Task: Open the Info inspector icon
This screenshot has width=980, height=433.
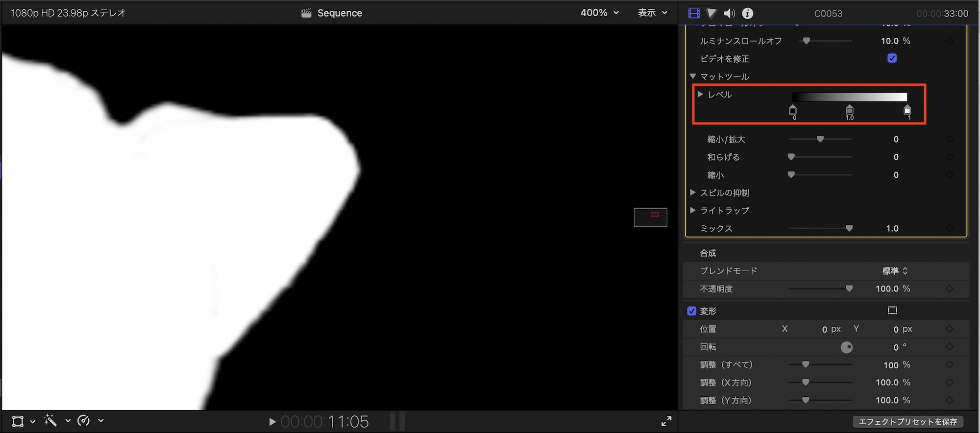Action: [x=747, y=13]
